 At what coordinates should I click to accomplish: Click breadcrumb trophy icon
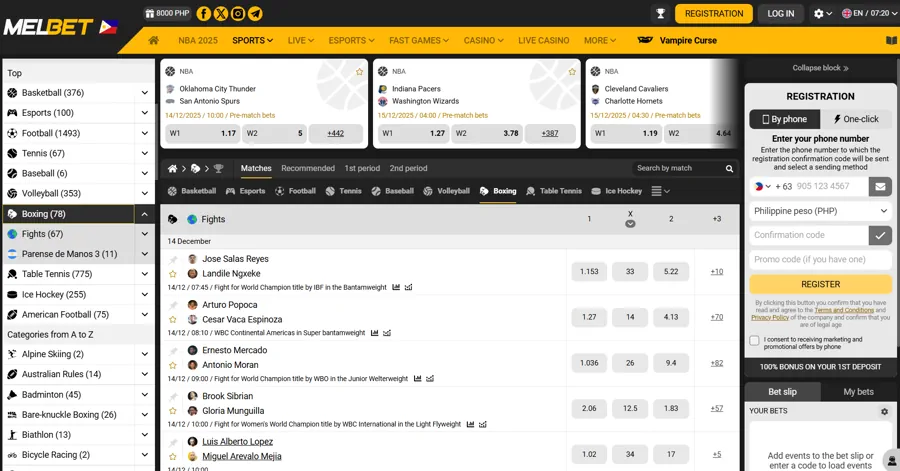218,168
